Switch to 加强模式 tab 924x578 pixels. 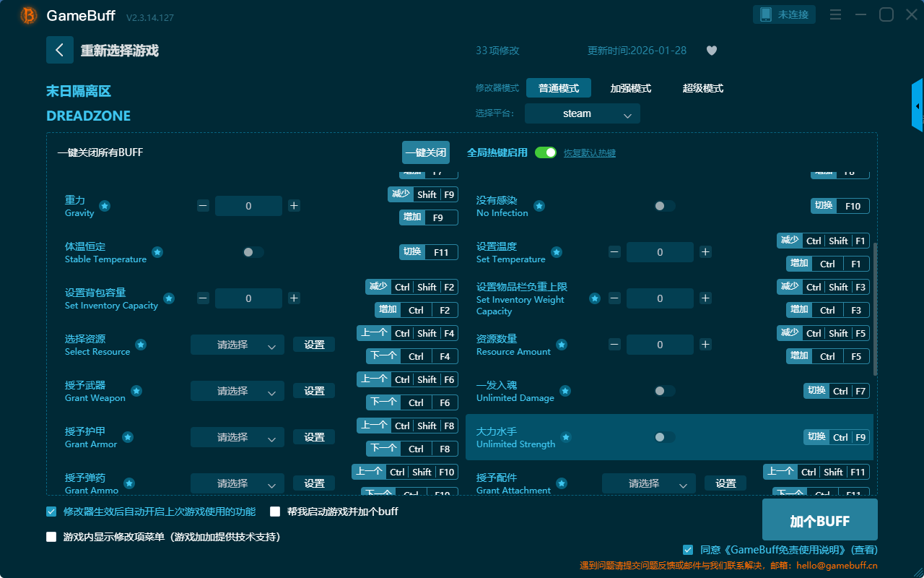630,88
